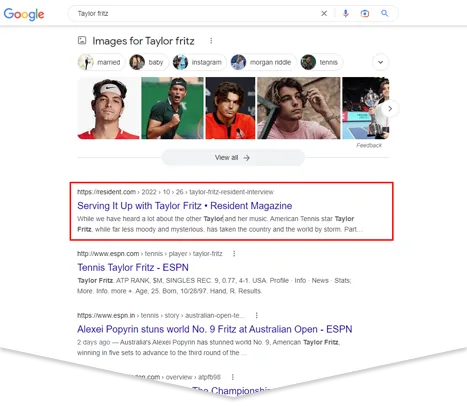
Task: Click the View all images button
Action: 233,158
